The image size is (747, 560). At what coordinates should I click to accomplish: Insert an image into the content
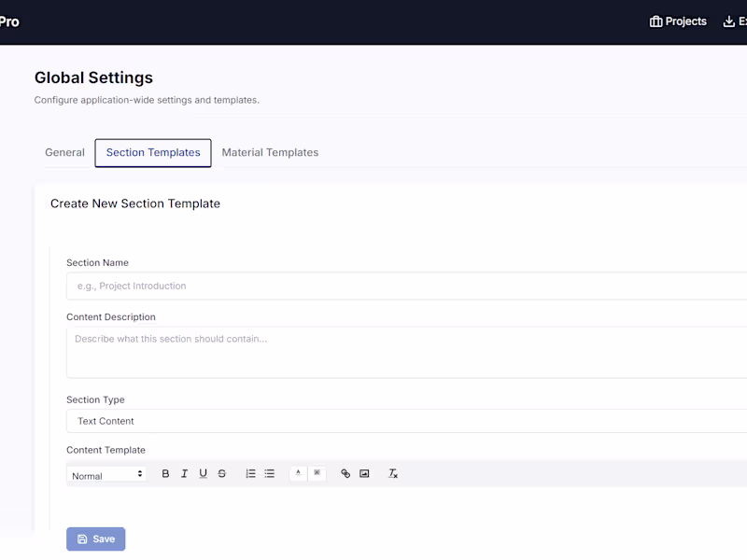(364, 473)
